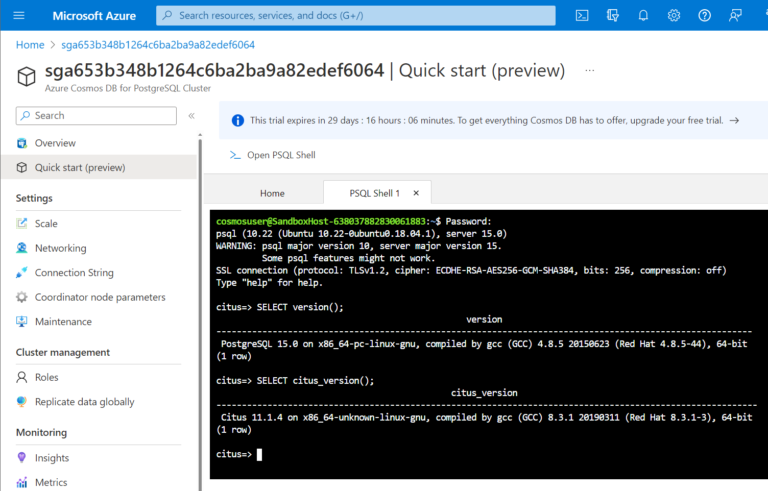Viewport: 768px width, 491px height.
Task: Click Open PSQL Shell button
Action: pyautogui.click(x=272, y=155)
